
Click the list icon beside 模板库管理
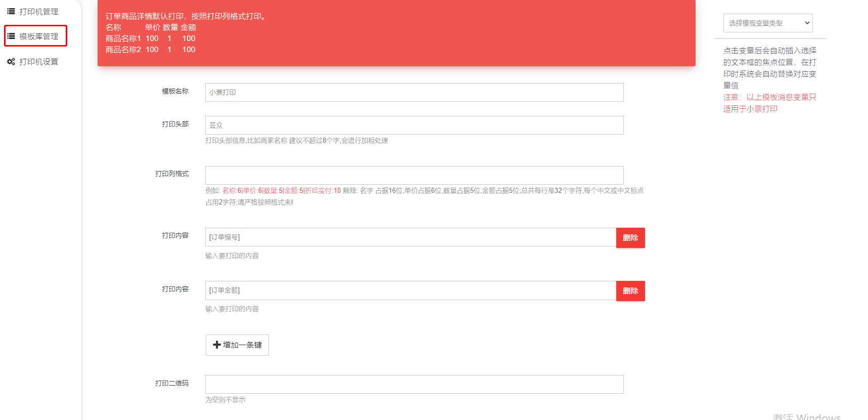(11, 36)
